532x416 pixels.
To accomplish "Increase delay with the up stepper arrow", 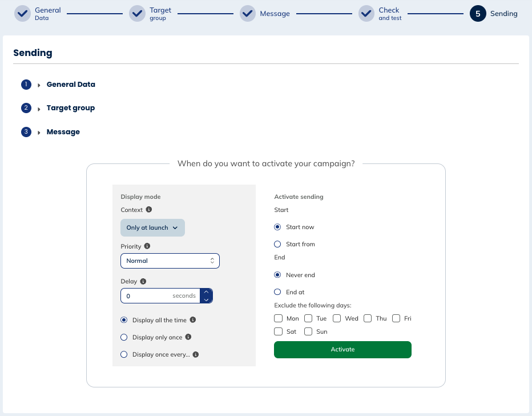I will tap(206, 291).
